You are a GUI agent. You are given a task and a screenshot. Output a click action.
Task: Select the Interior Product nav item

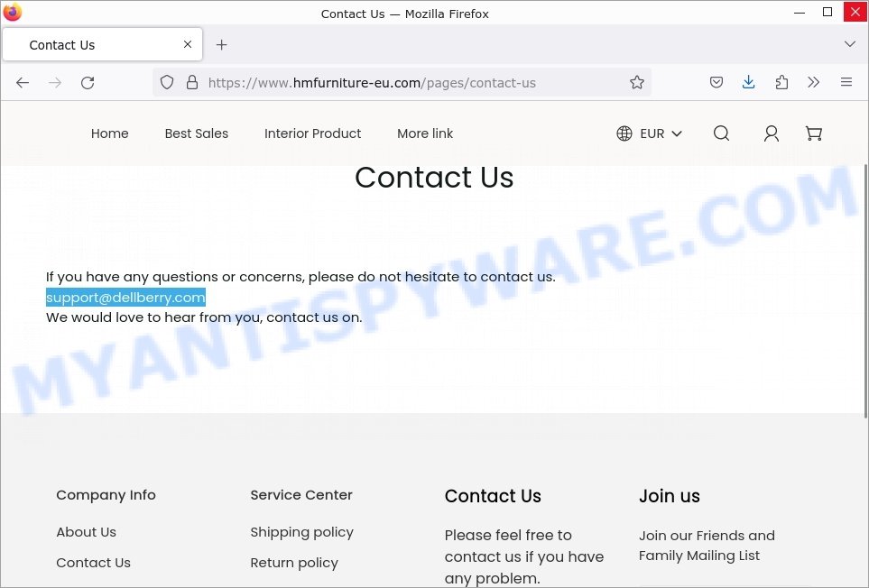tap(312, 133)
